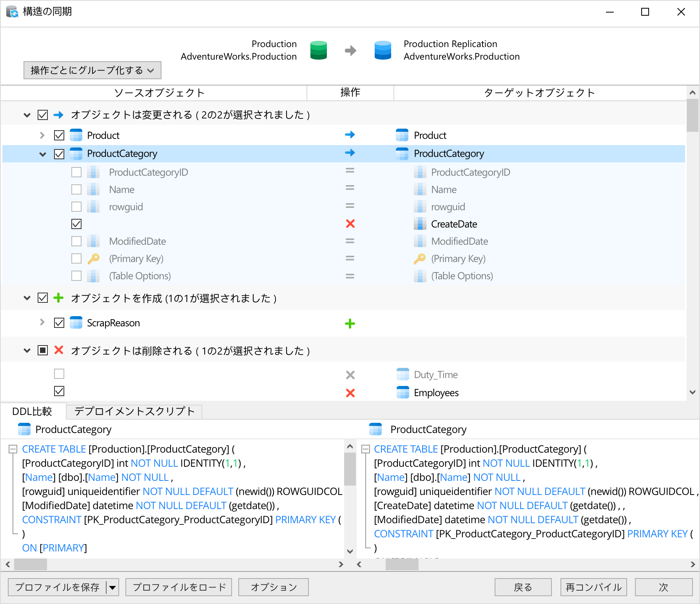Click the green source database icon
700x604 pixels.
[318, 50]
